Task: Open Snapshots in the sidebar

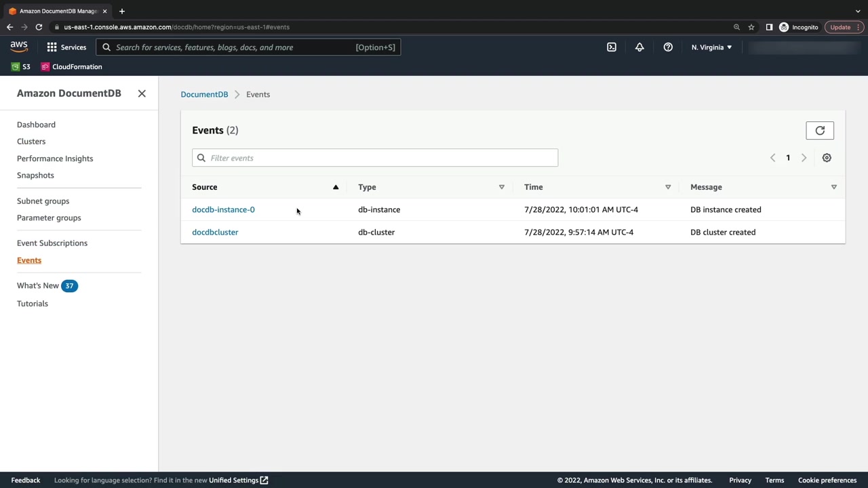Action: point(35,176)
